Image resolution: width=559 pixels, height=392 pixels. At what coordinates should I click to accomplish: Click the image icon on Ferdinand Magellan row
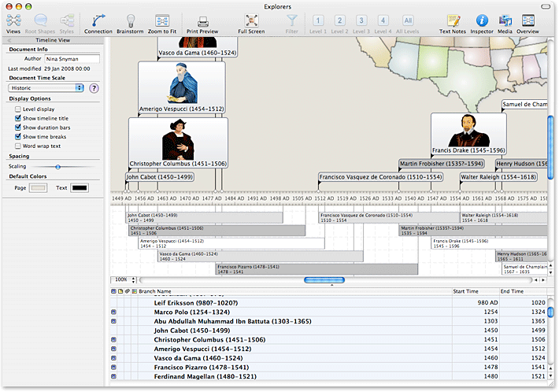coord(113,376)
